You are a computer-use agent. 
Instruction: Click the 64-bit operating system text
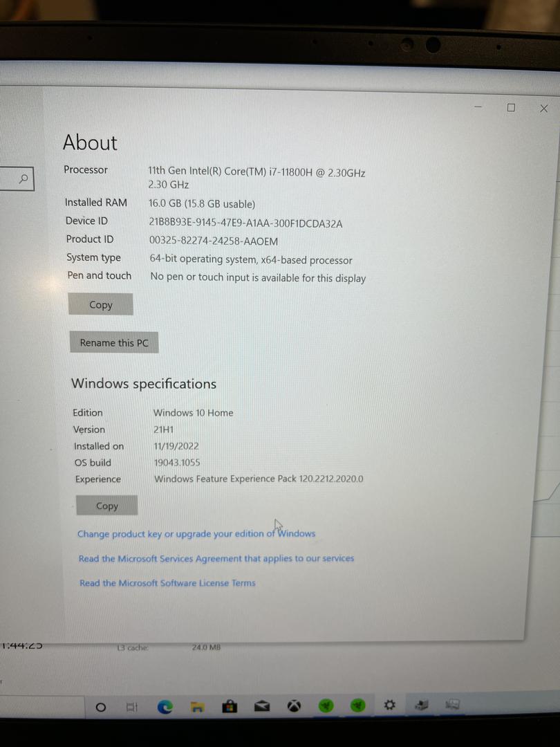(x=250, y=260)
